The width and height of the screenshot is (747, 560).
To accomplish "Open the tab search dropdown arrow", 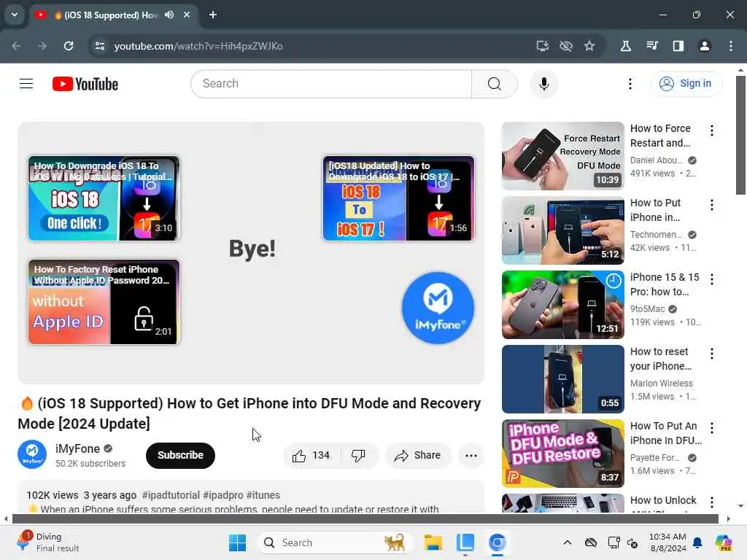I will coord(15,15).
